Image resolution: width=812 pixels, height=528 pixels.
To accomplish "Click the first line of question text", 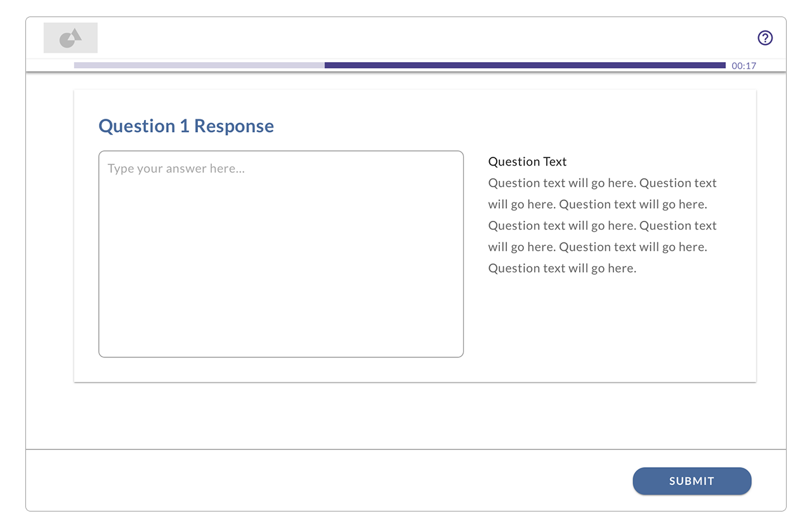I will point(602,183).
